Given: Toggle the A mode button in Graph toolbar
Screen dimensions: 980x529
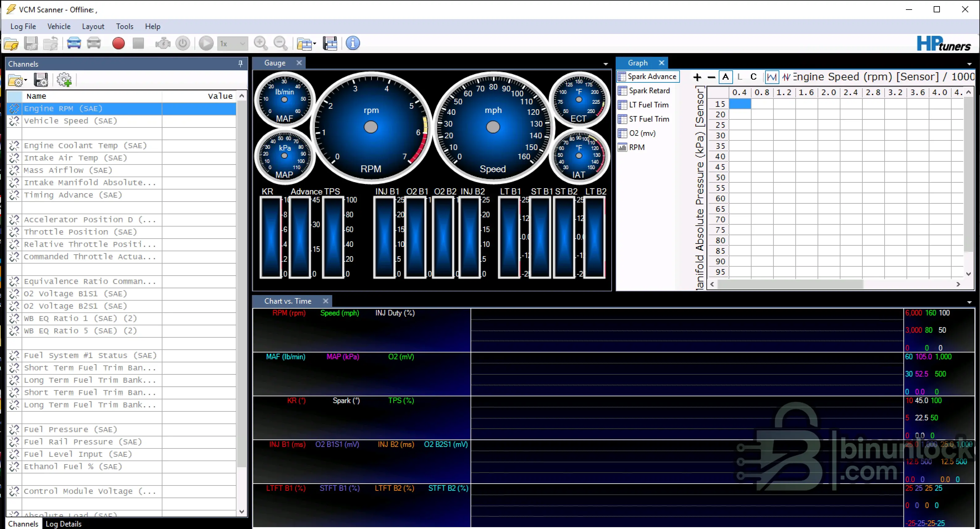Looking at the screenshot, I should (x=726, y=77).
